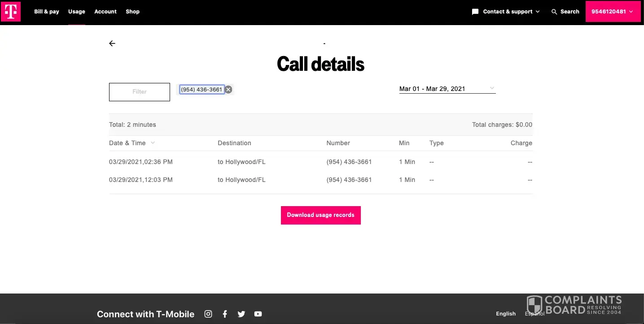This screenshot has height=324, width=644.
Task: Open the Shop menu item
Action: pos(133,12)
